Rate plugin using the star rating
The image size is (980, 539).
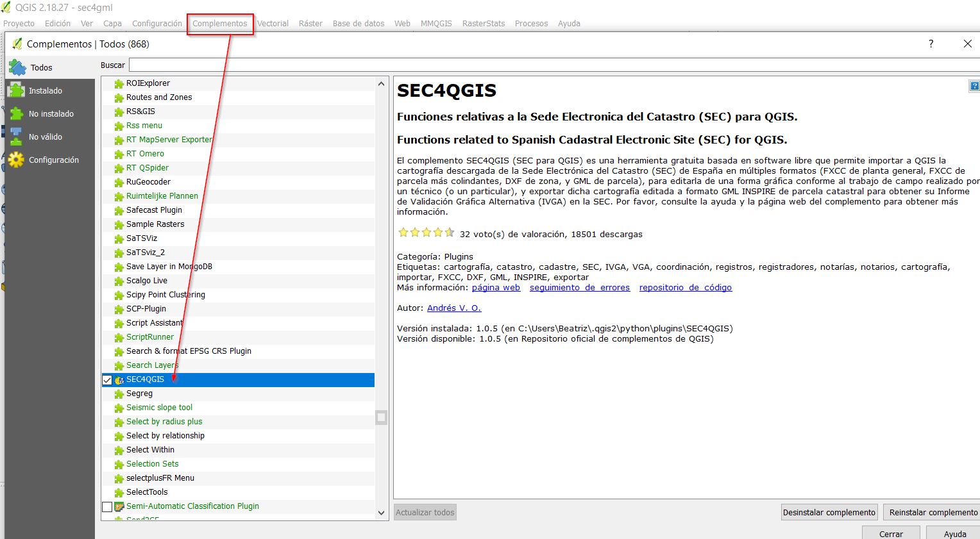[x=426, y=233]
